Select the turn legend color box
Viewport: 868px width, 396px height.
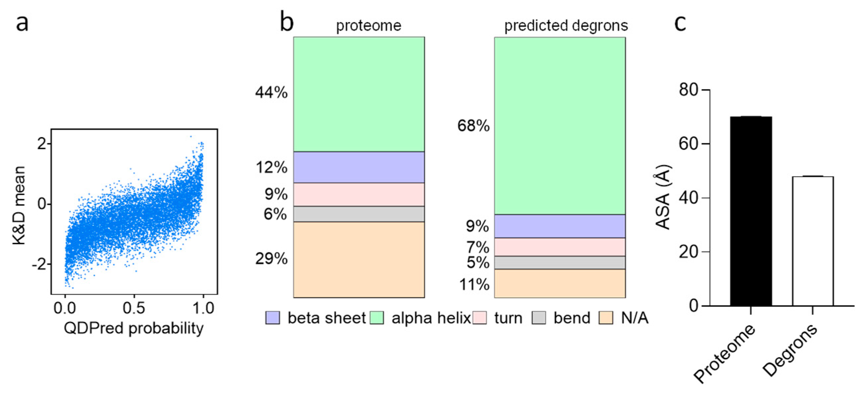coord(479,318)
